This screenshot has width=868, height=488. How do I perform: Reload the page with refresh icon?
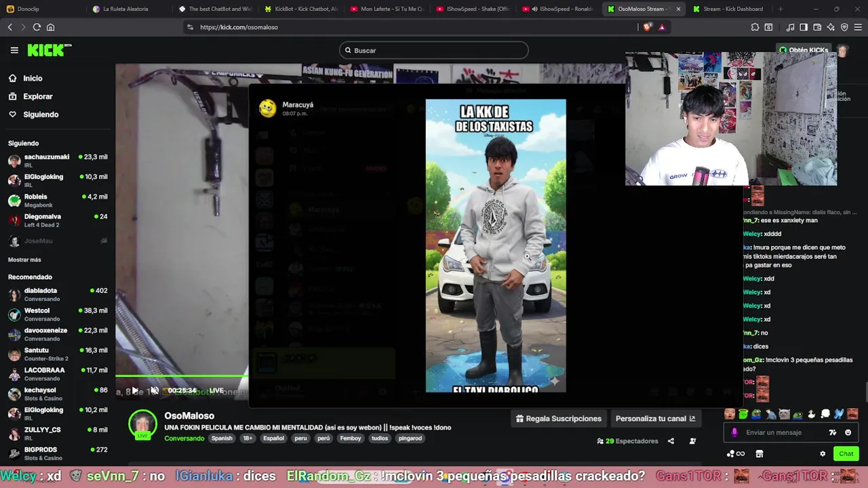[x=37, y=27]
